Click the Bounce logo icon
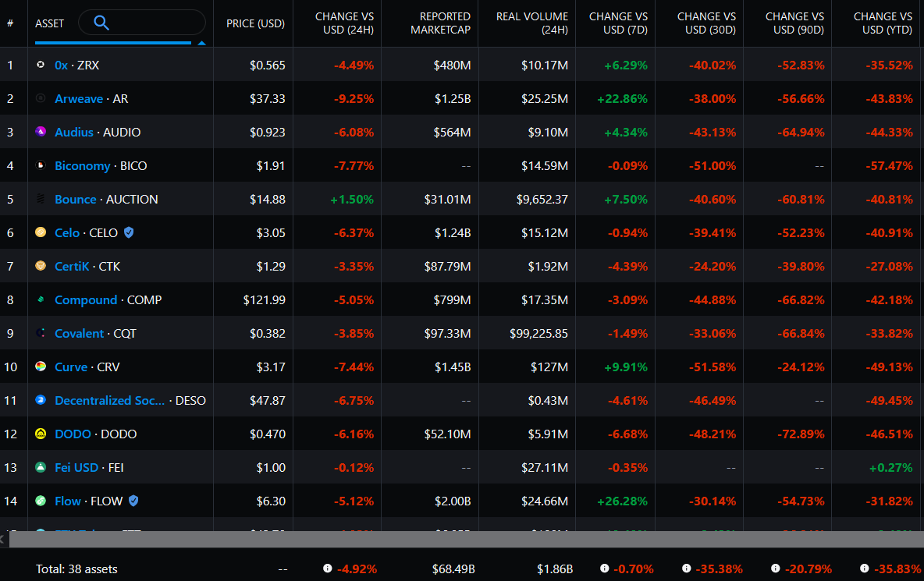Screen dimensions: 924x581 [x=41, y=198]
